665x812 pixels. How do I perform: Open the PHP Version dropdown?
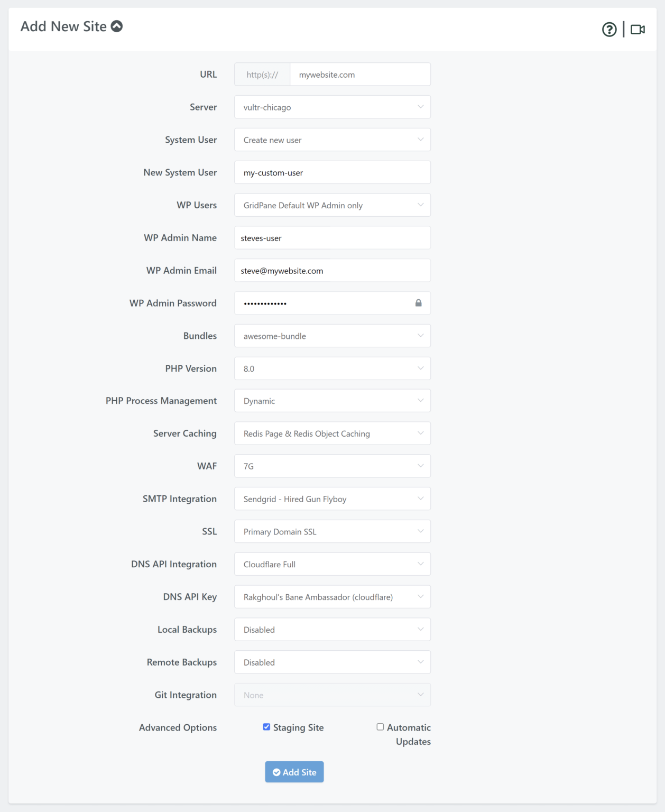[x=332, y=368]
